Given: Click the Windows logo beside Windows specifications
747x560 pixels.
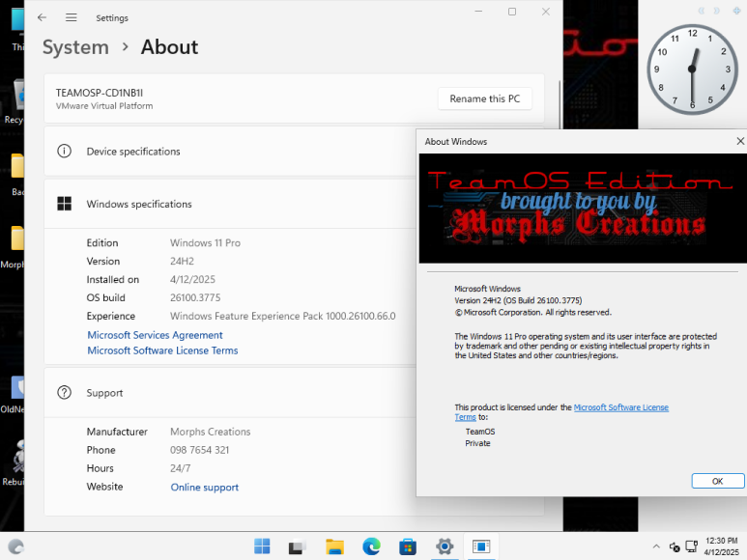Looking at the screenshot, I should pyautogui.click(x=65, y=204).
